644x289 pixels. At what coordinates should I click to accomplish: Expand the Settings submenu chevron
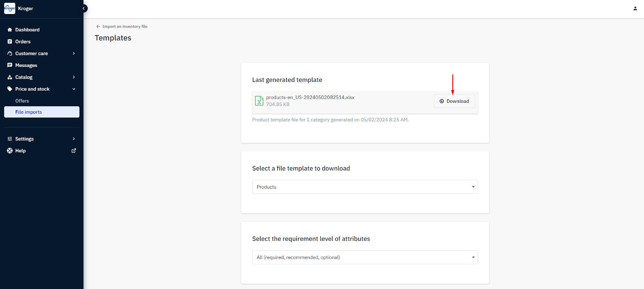(74, 139)
